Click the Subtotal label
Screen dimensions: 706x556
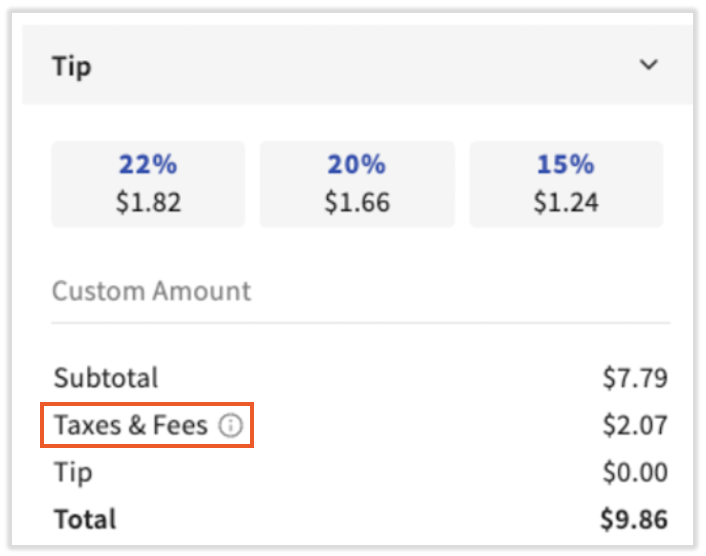coord(106,379)
